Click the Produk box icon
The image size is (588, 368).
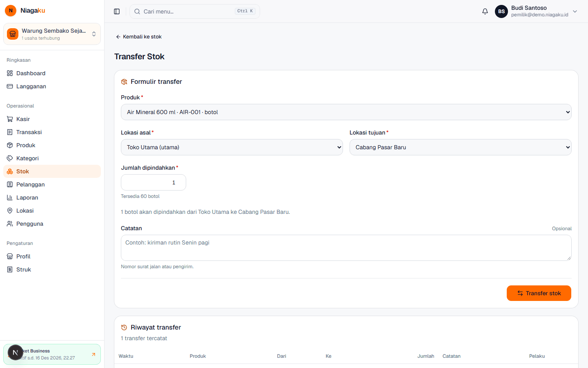point(10,145)
